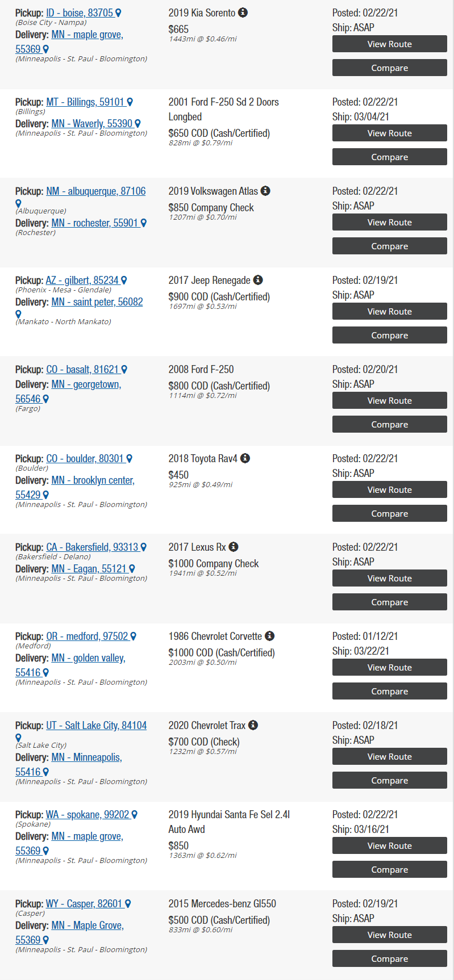Open info icon beside 2019 Volkswagen Atlas
The width and height of the screenshot is (454, 980).
(265, 191)
